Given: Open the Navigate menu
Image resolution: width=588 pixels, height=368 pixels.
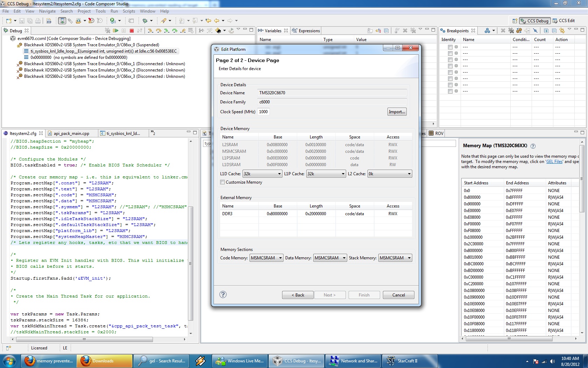Looking at the screenshot, I should point(47,11).
